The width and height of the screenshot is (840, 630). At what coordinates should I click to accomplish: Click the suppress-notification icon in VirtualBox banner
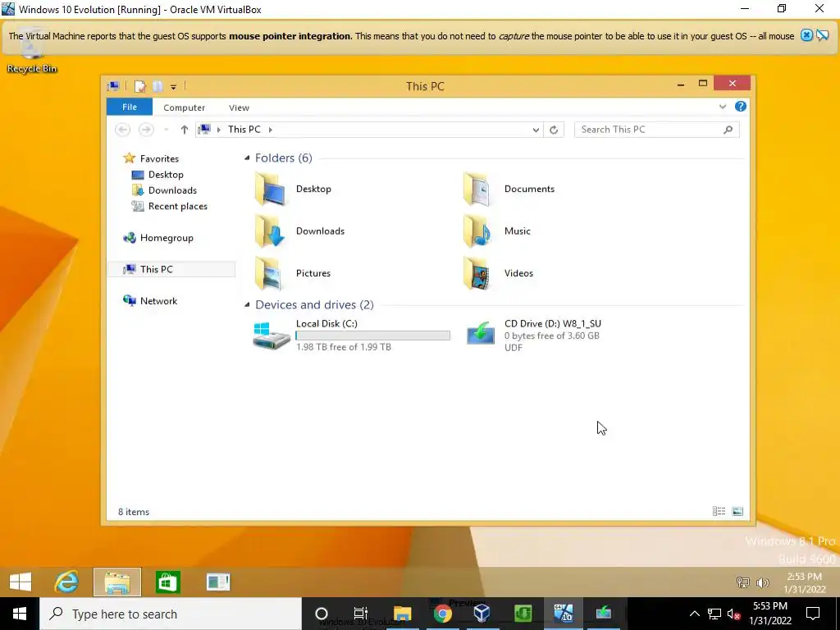822,36
